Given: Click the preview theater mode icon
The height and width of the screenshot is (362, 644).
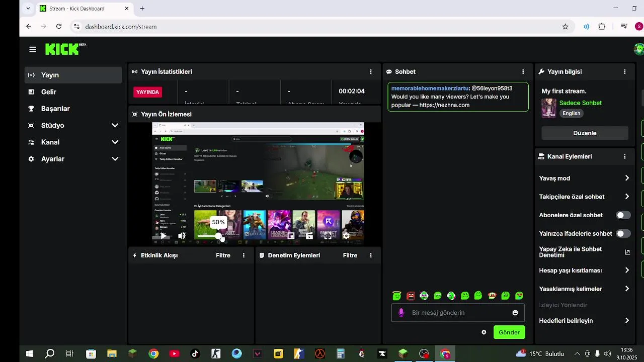Looking at the screenshot, I should pos(309,236).
